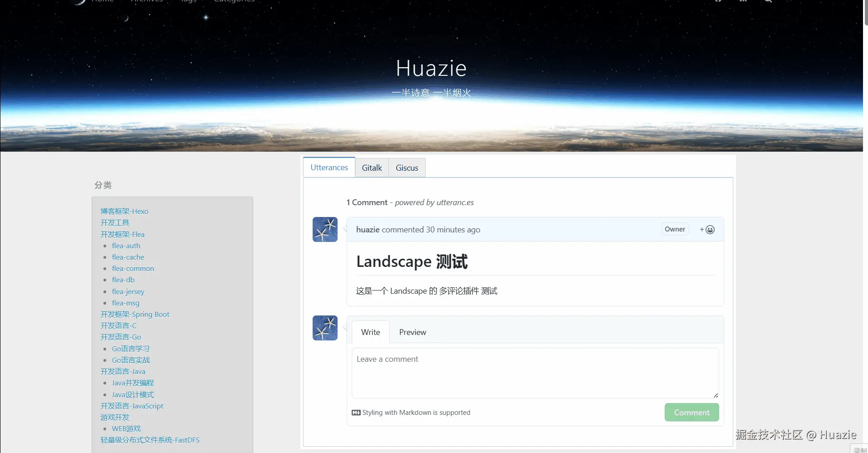Click the GitHub icon in the navbar

pyautogui.click(x=718, y=1)
